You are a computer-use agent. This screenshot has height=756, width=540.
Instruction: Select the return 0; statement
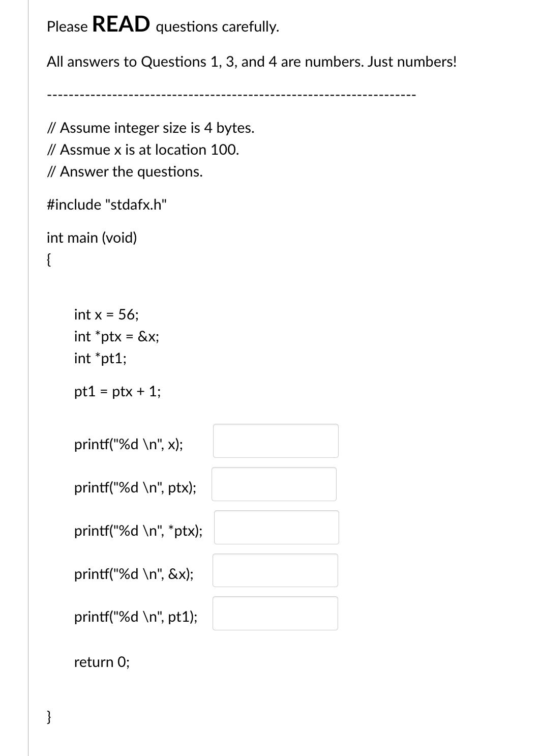click(x=102, y=662)
